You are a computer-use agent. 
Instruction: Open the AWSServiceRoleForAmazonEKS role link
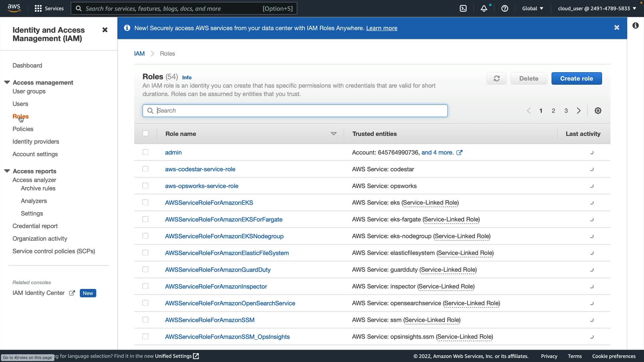coord(209,202)
